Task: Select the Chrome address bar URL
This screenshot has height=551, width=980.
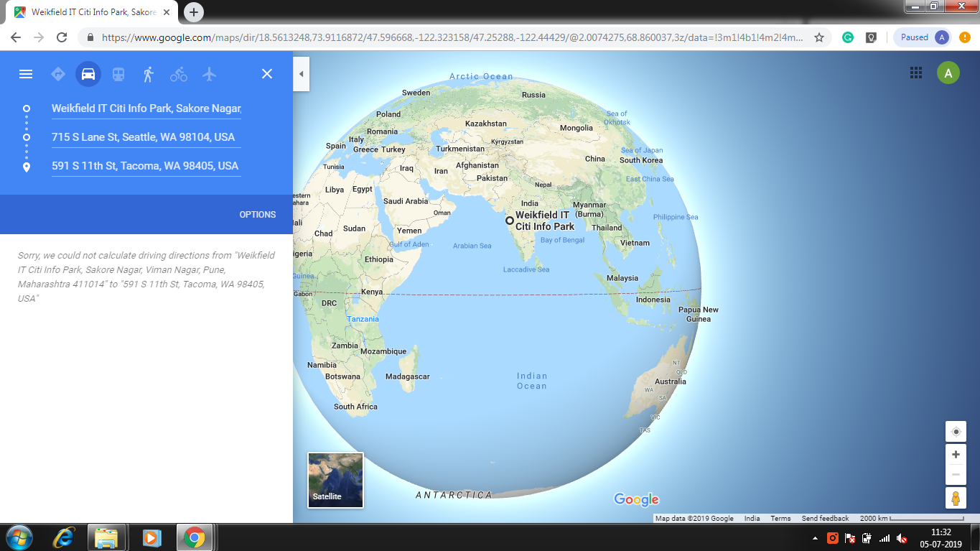Action: tap(452, 37)
